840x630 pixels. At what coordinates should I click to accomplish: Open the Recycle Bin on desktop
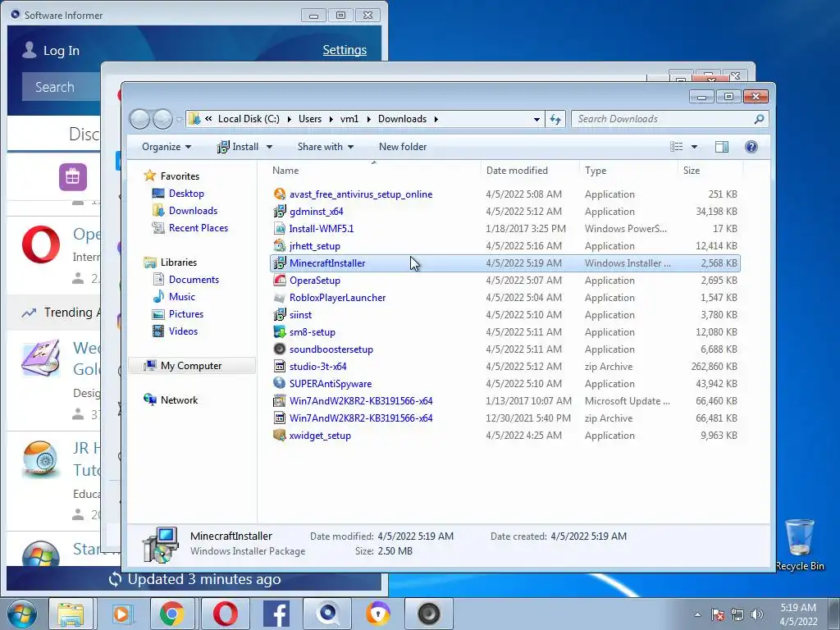[799, 545]
